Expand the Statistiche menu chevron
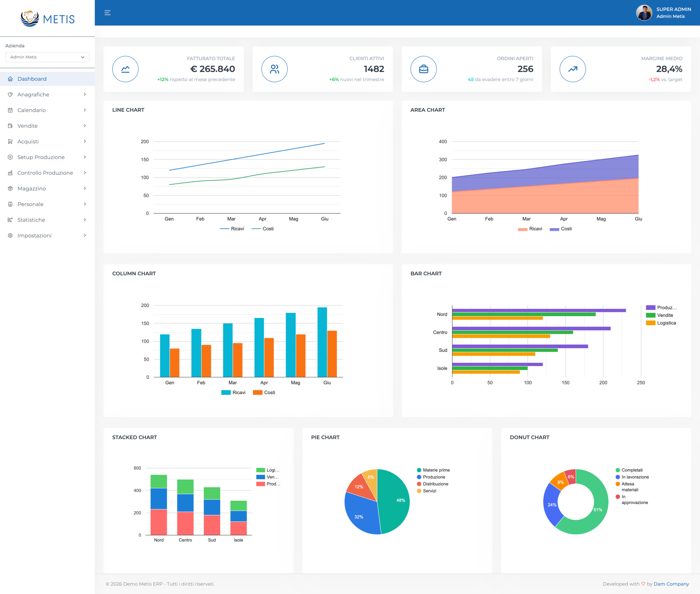This screenshot has height=594, width=700. tap(85, 220)
